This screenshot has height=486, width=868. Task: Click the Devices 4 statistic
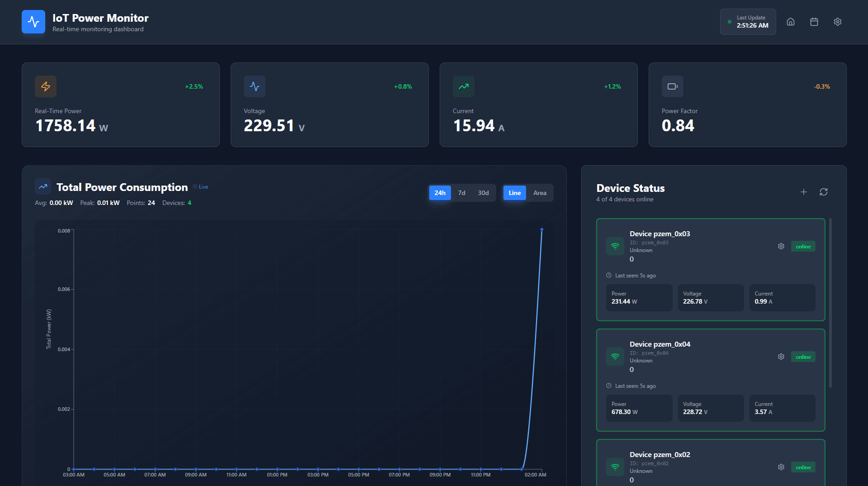[x=177, y=203]
